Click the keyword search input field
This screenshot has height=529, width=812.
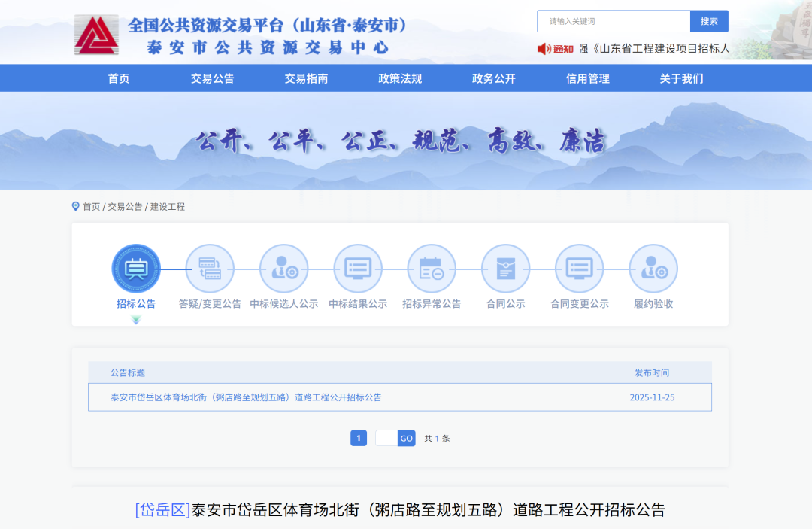click(613, 21)
